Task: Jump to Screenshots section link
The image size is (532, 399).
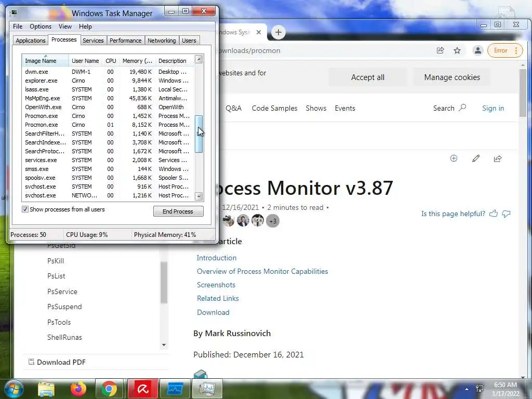Action: [x=216, y=285]
